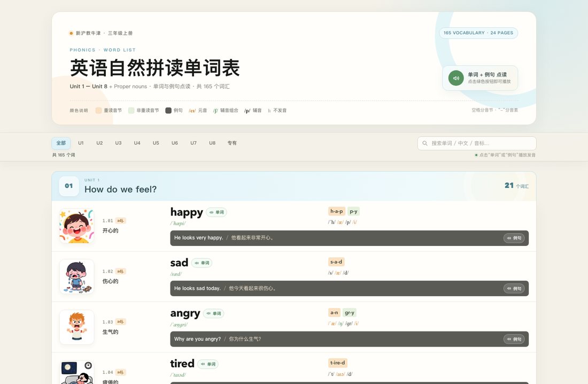588x384 pixels.
Task: Click the search magnifier icon
Action: pyautogui.click(x=425, y=143)
